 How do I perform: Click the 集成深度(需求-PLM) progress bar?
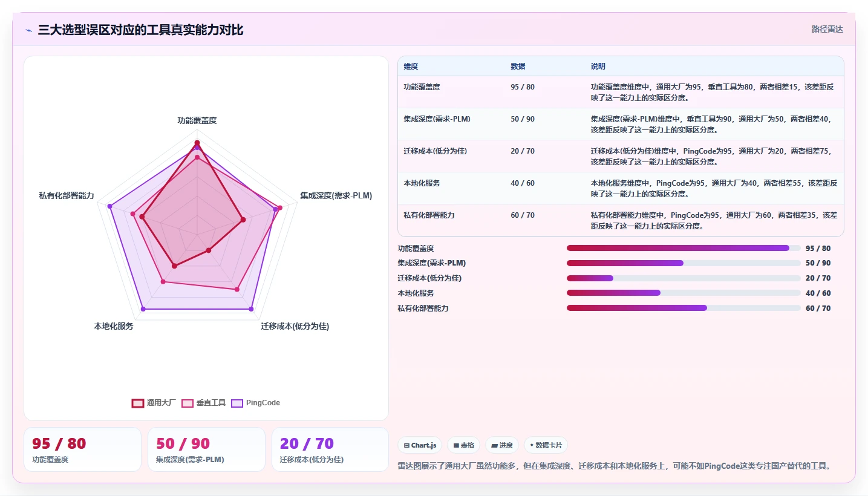tap(684, 263)
